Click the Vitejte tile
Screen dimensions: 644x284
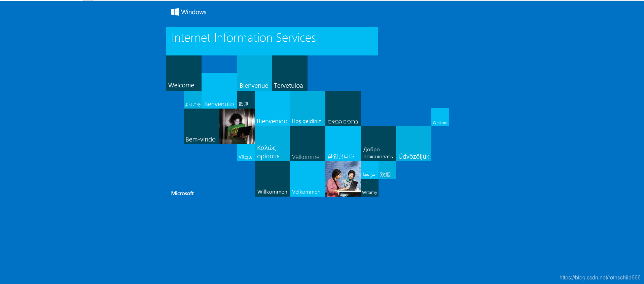click(x=246, y=153)
